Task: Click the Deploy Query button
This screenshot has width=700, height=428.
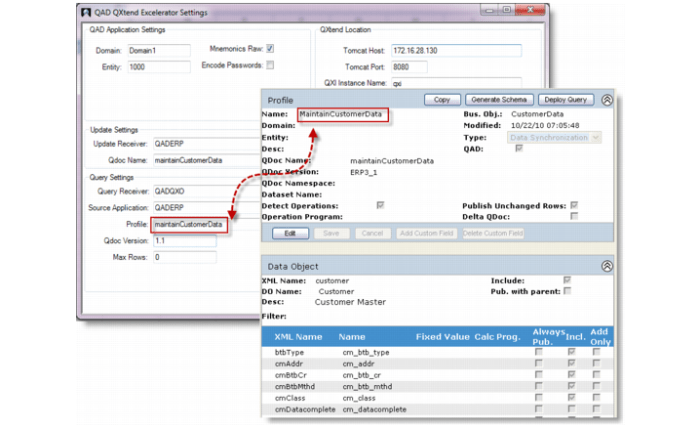Action: point(566,100)
